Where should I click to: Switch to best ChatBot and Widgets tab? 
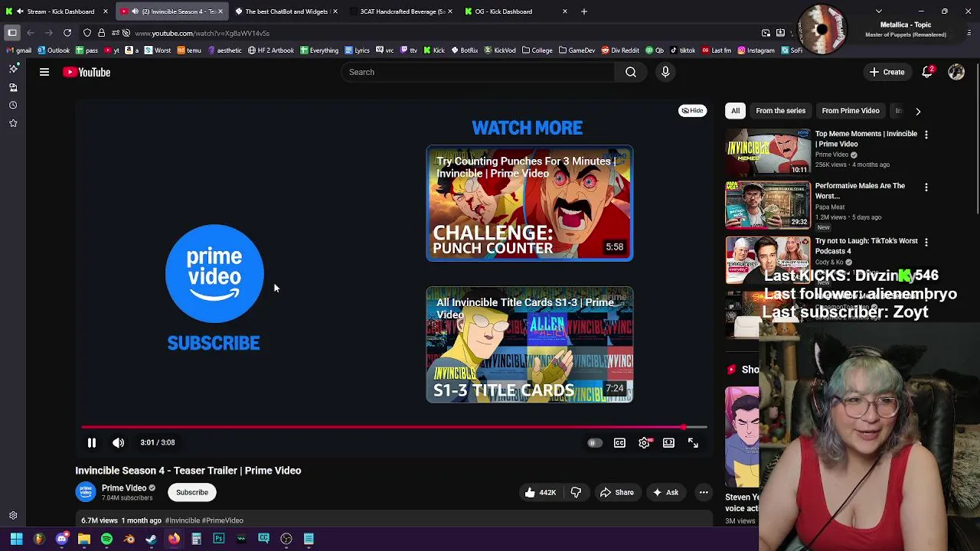(286, 11)
